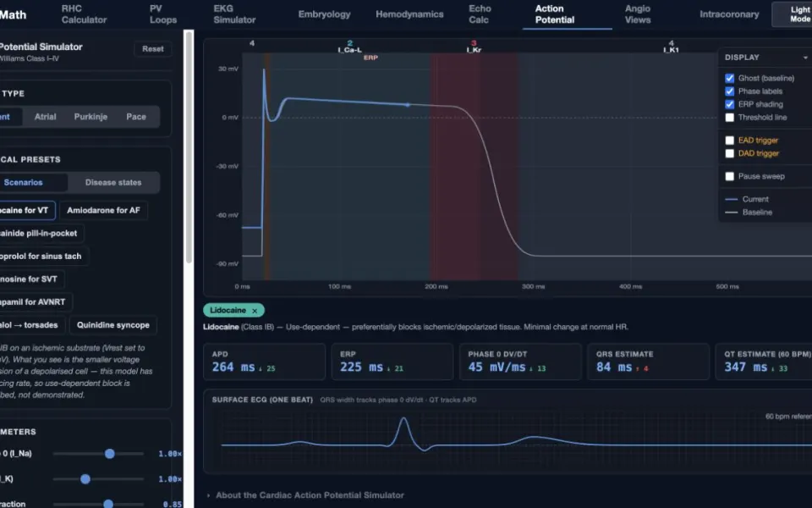This screenshot has height=508, width=812.
Task: Open the Intracoronary tab
Action: tap(729, 14)
